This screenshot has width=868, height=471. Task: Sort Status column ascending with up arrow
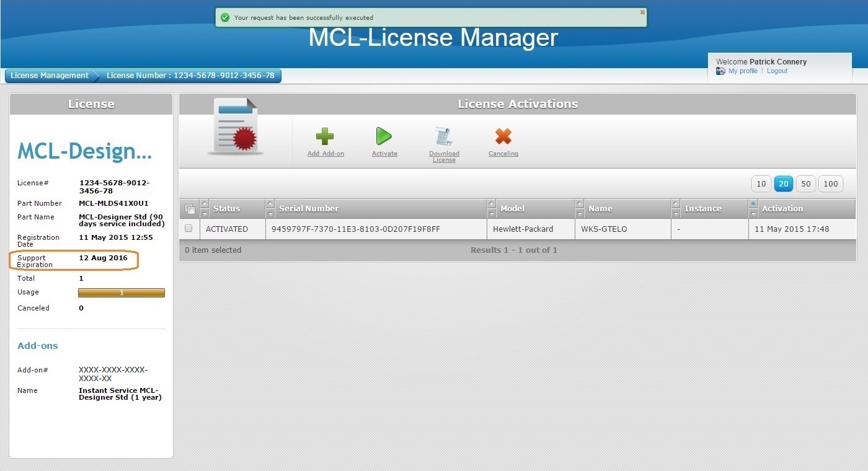[x=205, y=204]
